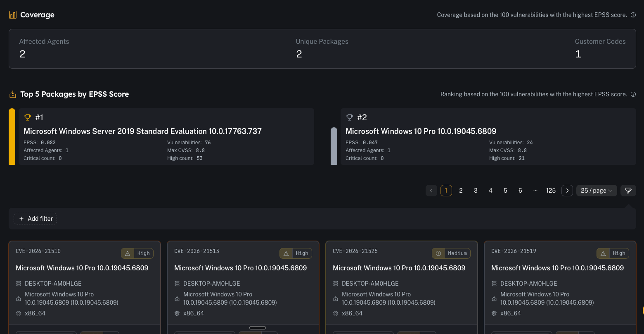The image size is (644, 334).
Task: Click the info icon beside Ranking description
Action: 633,94
